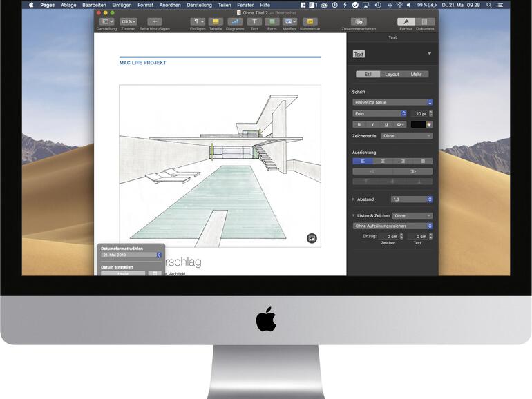The image size is (532, 399).
Task: Open the Teilen menu
Action: pos(225,5)
